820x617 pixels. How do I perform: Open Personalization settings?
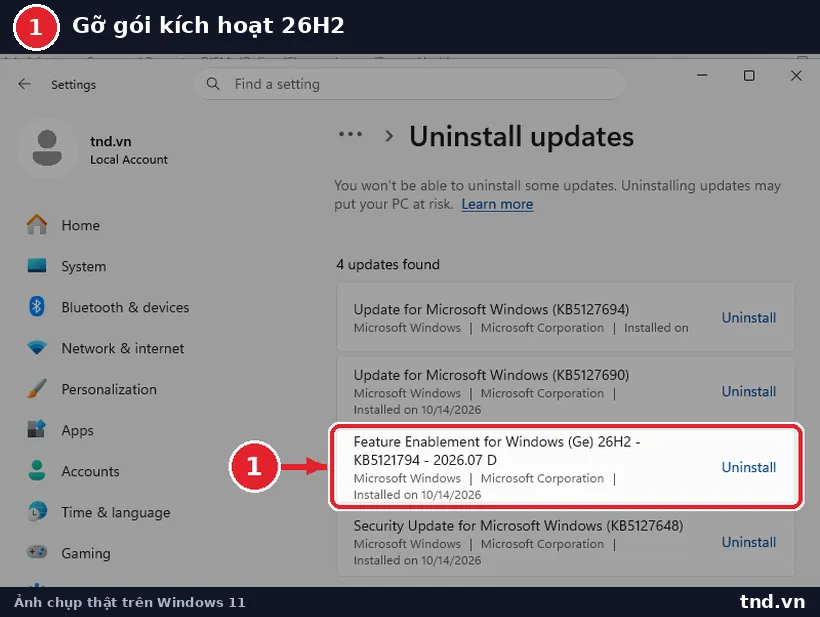tap(109, 390)
